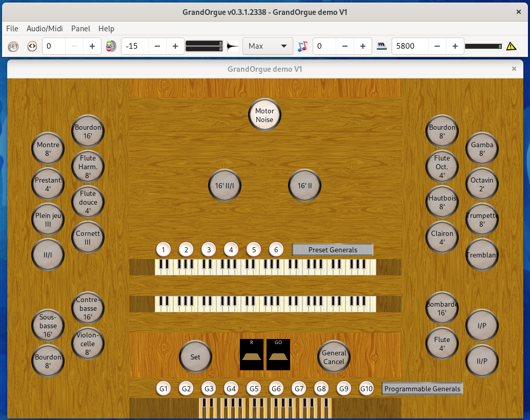
Task: Decrease transpose with minus button
Action: pos(345,46)
